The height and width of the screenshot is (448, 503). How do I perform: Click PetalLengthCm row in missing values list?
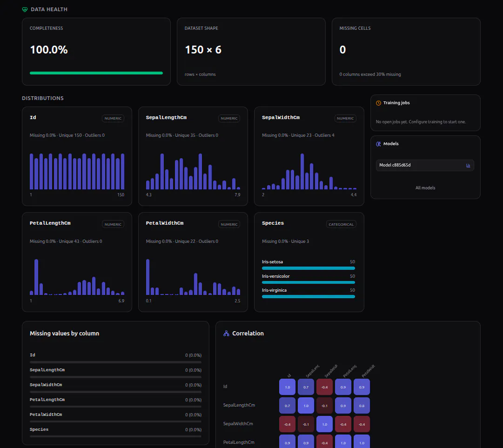(x=115, y=402)
